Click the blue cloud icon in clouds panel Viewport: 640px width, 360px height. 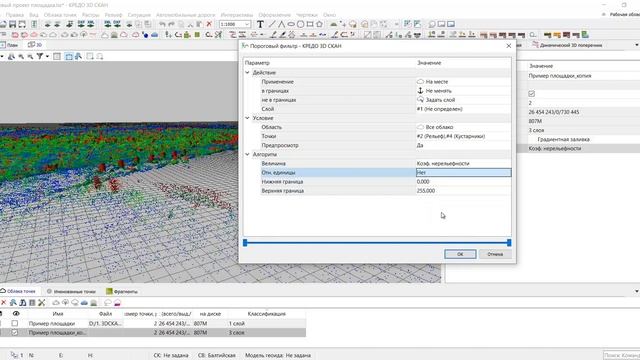coord(84,302)
